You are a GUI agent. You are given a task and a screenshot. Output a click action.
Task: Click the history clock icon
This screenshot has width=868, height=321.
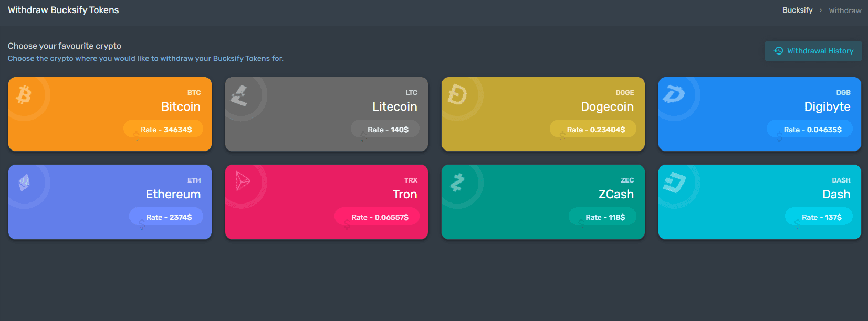point(779,51)
